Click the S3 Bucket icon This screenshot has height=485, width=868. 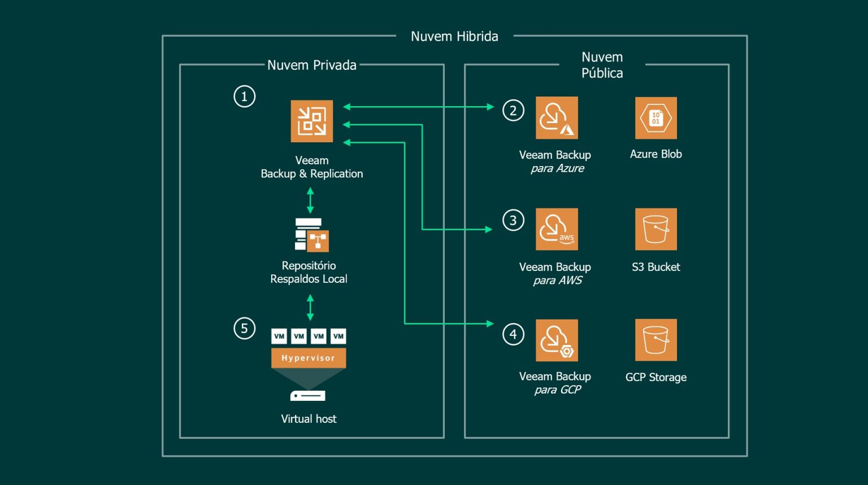(656, 229)
